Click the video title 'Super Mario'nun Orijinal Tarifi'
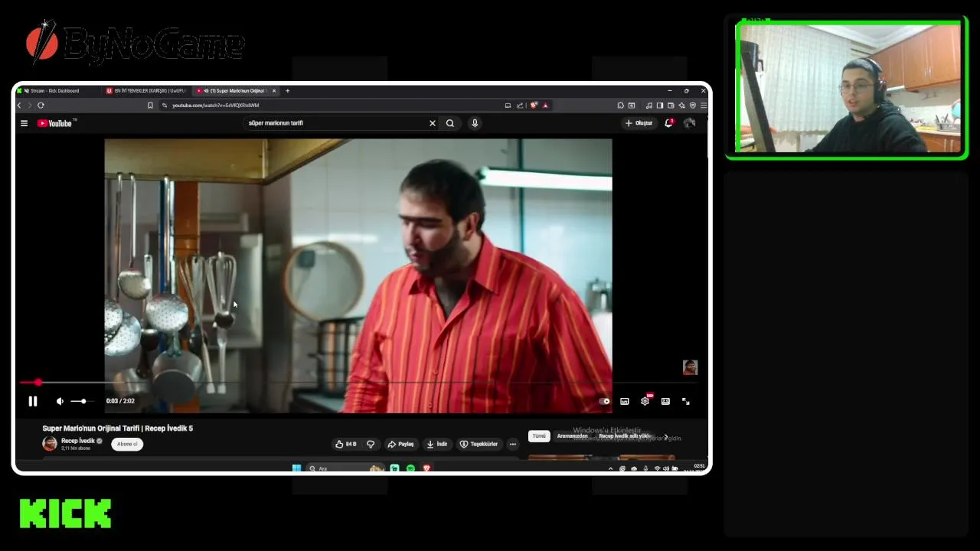This screenshot has height=551, width=980. point(118,429)
